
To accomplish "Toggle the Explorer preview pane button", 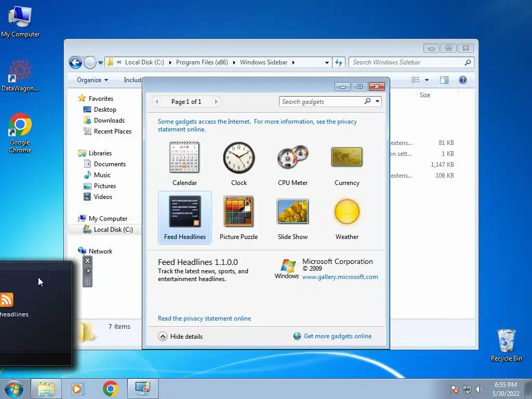I will tap(444, 79).
